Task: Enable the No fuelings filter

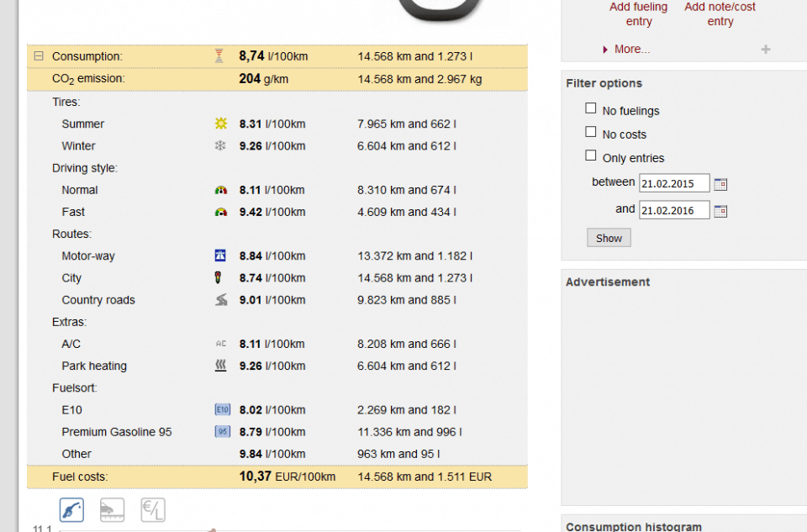Action: pyautogui.click(x=591, y=108)
